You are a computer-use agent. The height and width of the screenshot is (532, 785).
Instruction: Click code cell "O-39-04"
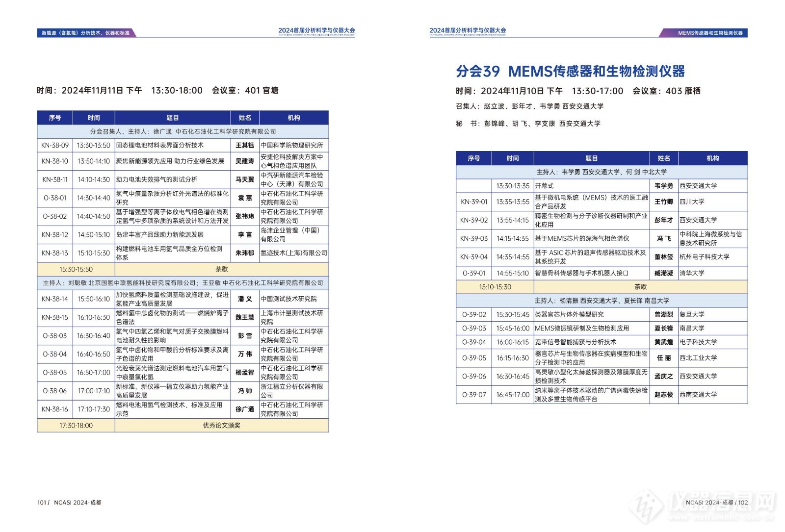(x=474, y=342)
